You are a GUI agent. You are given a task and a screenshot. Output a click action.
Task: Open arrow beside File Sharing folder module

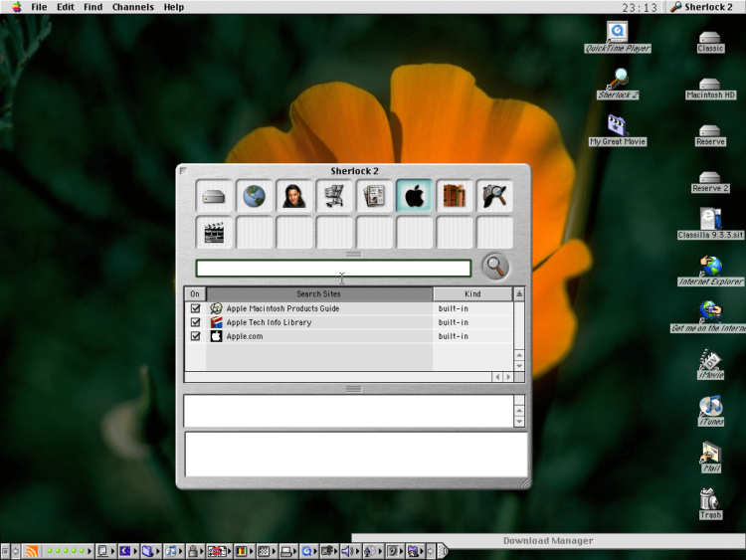coord(158,551)
